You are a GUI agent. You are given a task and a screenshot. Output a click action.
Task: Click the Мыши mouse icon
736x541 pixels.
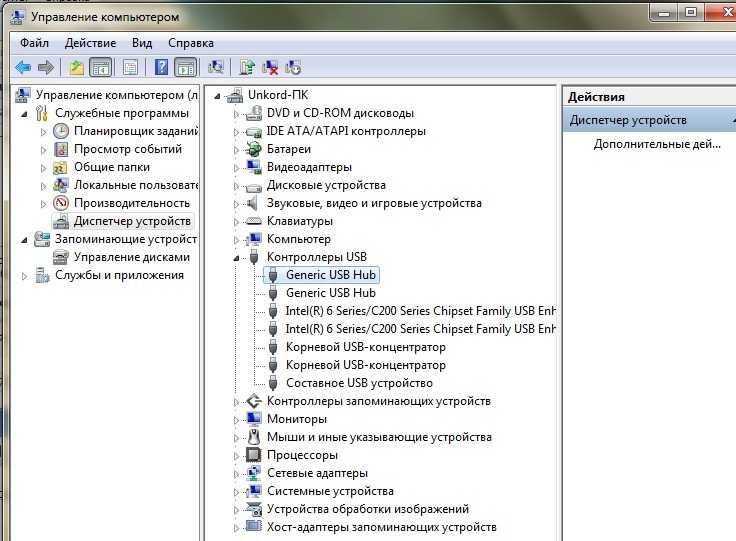point(253,437)
